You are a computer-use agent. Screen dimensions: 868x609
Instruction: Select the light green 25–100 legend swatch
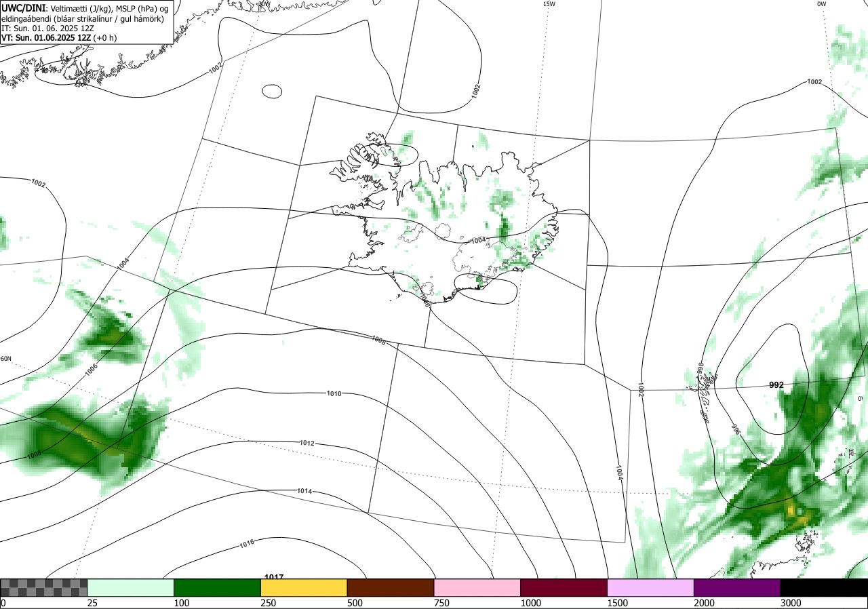pos(131,587)
